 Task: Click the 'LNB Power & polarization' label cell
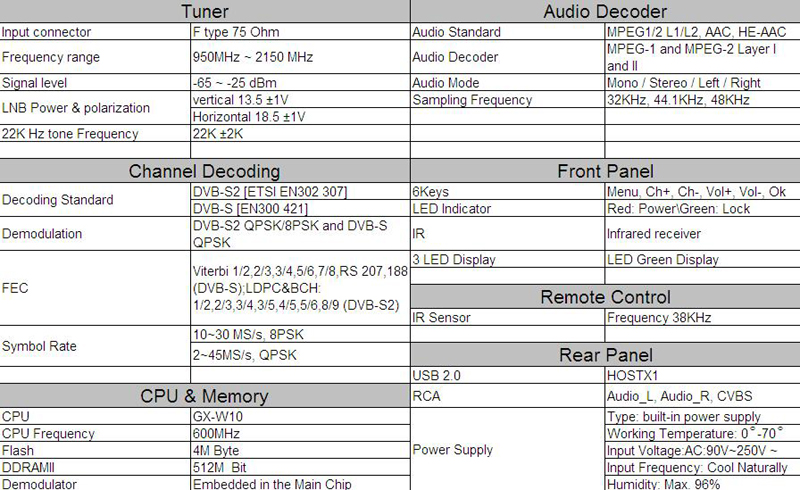tap(95, 108)
